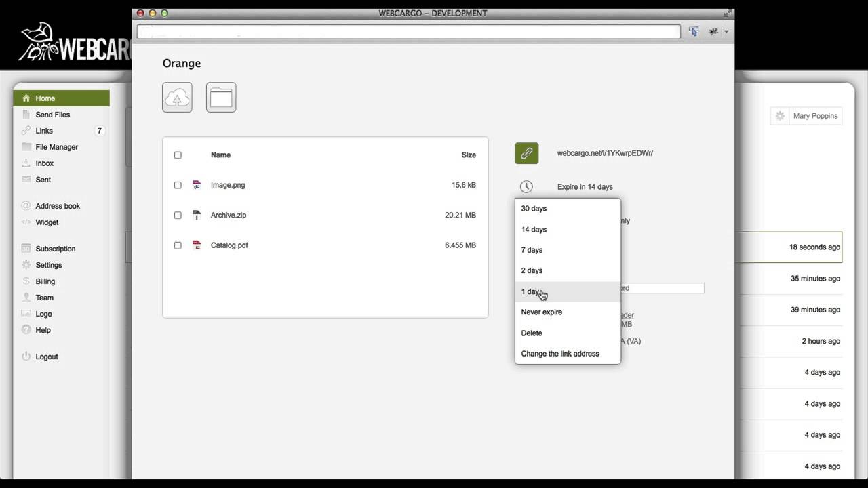Choose Never expire from the expiration options
Viewport: 868px width, 488px height.
(541, 312)
